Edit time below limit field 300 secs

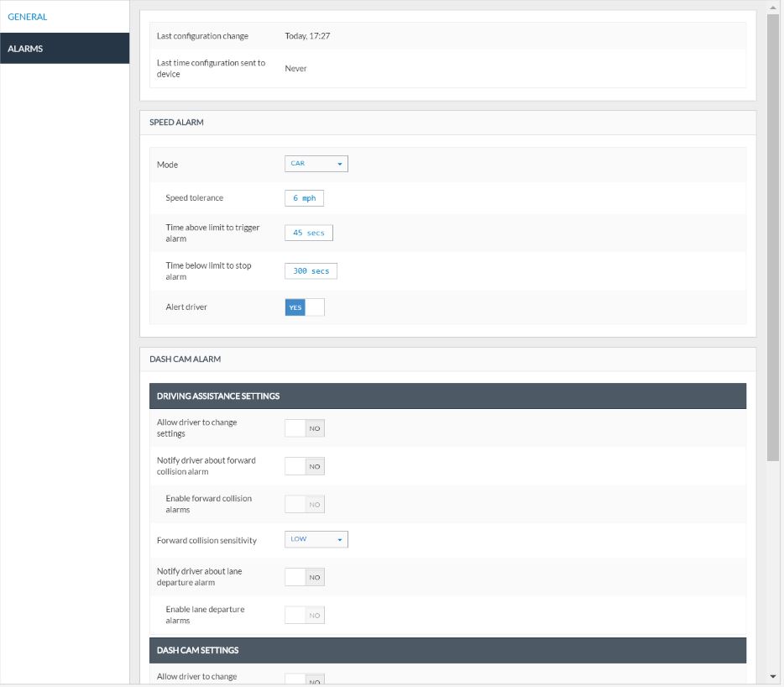pyautogui.click(x=311, y=270)
